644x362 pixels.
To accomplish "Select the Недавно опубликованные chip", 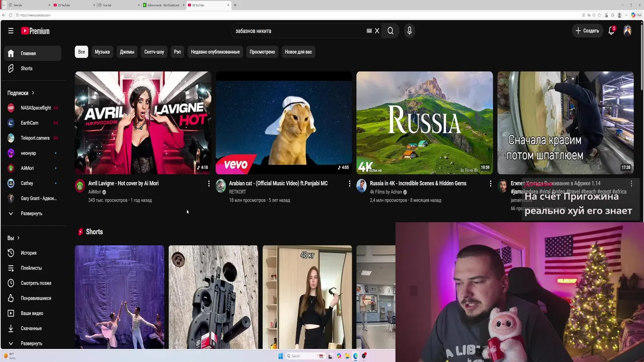I will (x=215, y=52).
